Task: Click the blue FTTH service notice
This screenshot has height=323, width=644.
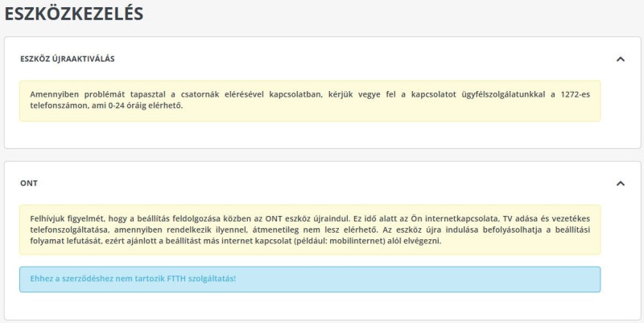Action: (x=310, y=279)
